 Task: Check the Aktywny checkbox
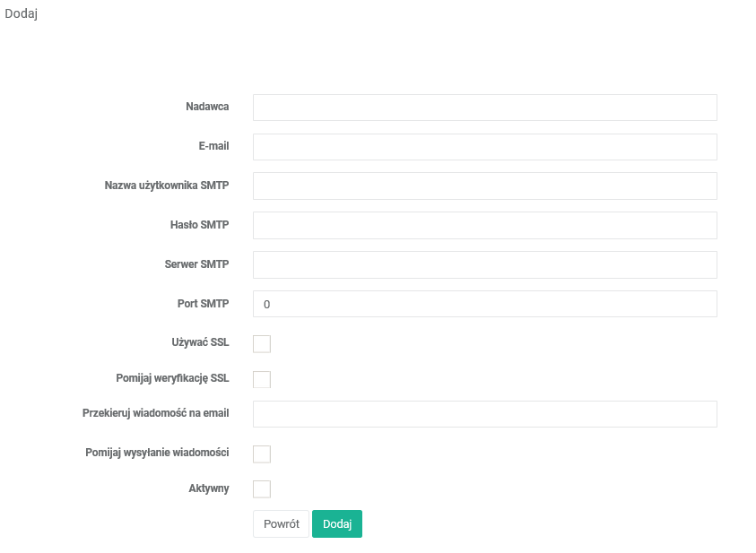tap(262, 489)
